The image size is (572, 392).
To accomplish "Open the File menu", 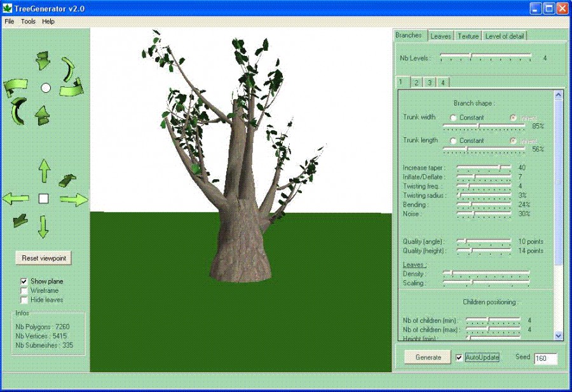I will [9, 22].
